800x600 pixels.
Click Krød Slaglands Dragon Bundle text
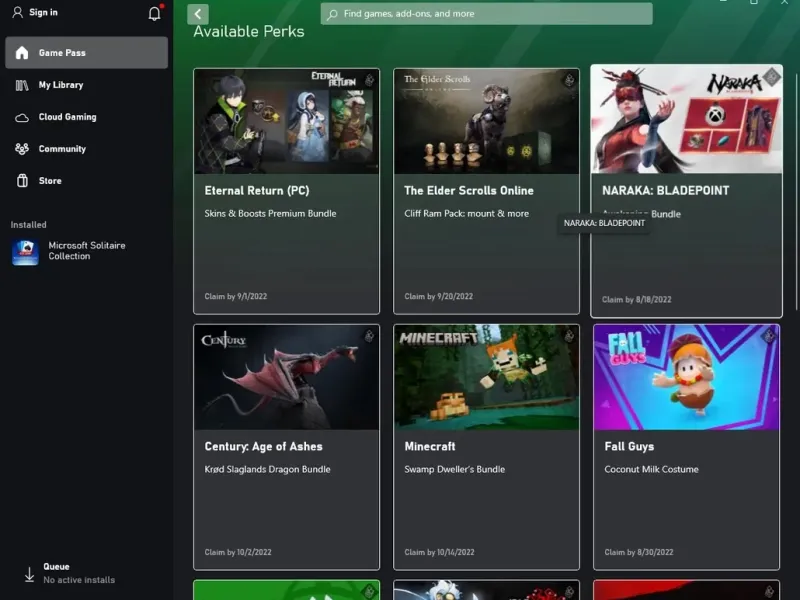tap(267, 469)
